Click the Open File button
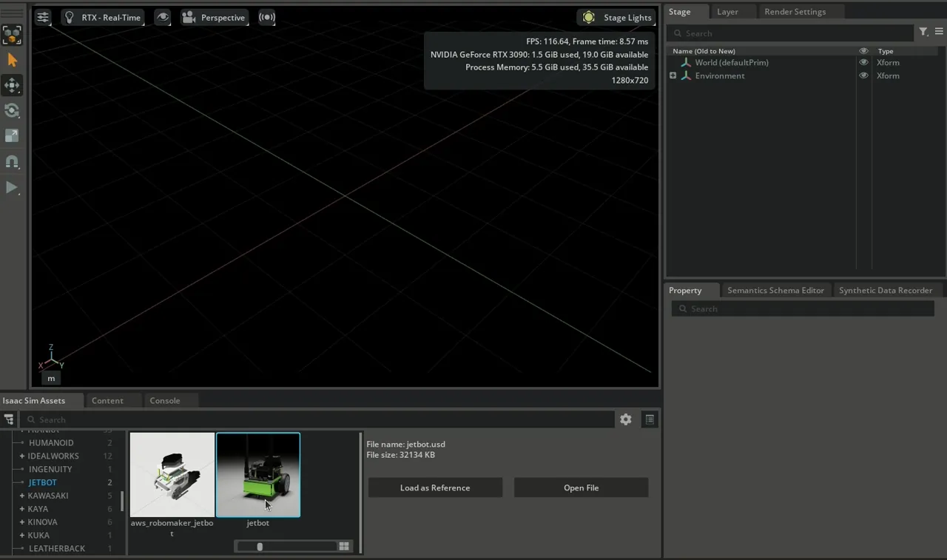 (x=581, y=488)
